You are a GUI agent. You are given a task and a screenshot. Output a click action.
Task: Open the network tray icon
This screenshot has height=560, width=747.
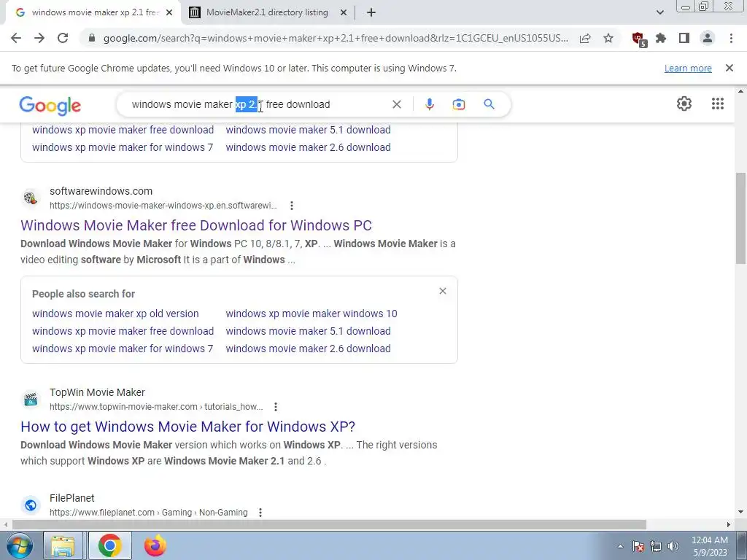coord(656,546)
